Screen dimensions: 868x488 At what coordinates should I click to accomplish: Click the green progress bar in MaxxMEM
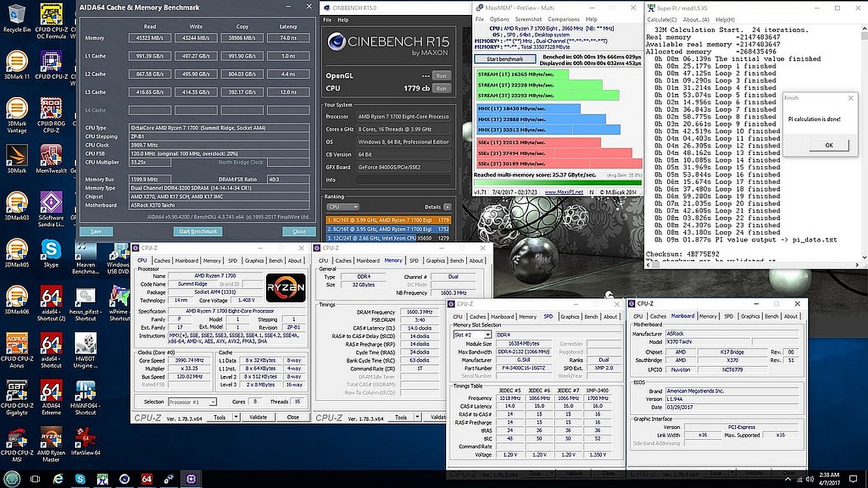tap(558, 183)
